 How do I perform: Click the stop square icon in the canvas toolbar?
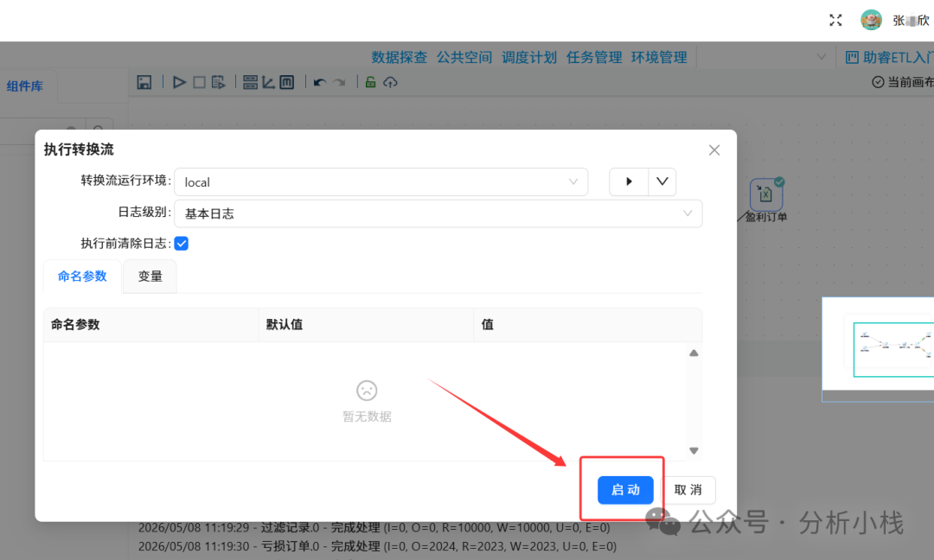click(199, 82)
